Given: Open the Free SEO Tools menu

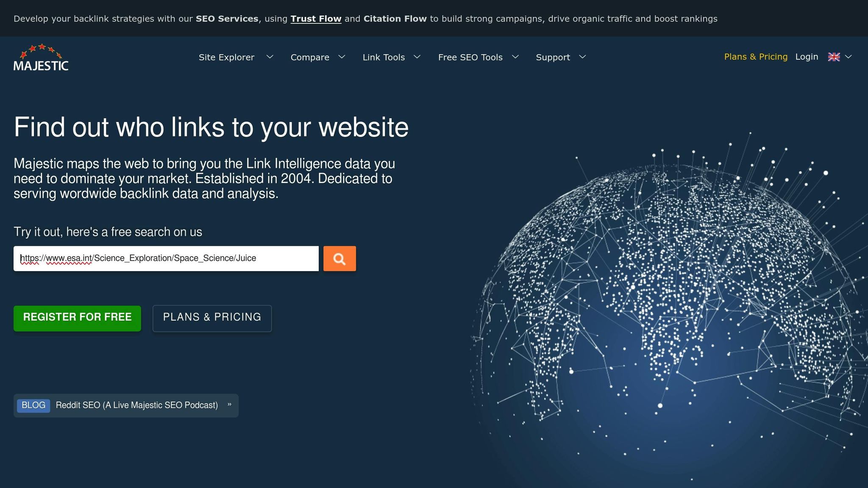Looking at the screenshot, I should [x=470, y=57].
